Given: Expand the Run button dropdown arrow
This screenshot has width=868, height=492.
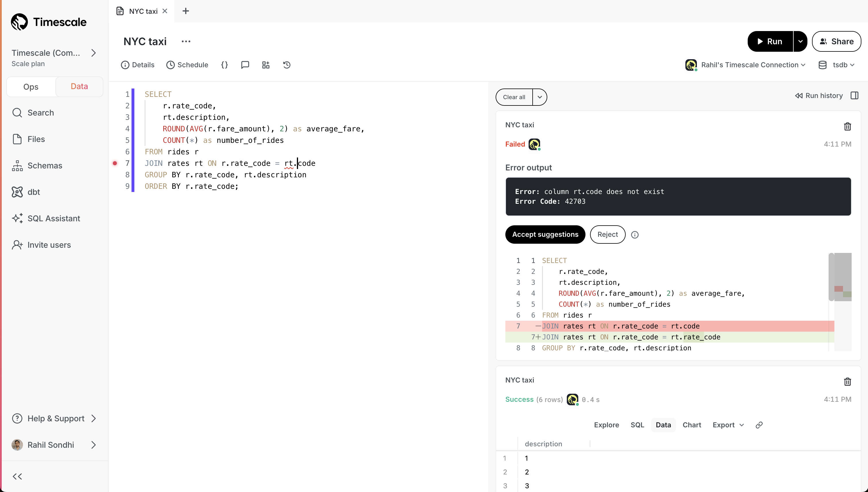Looking at the screenshot, I should [802, 41].
